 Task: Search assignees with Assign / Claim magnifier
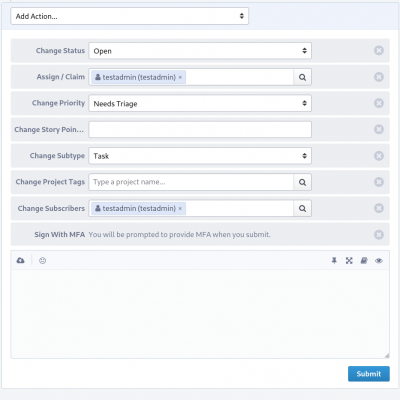click(x=302, y=77)
